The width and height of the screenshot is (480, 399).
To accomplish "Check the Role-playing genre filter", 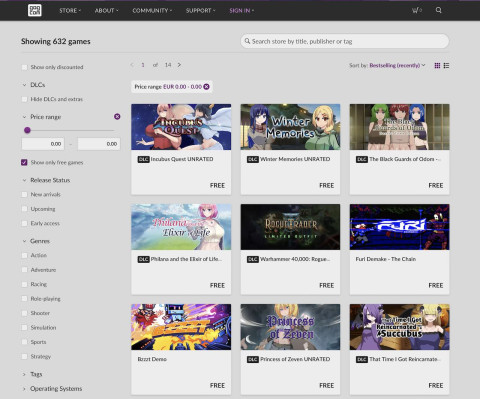I will pyautogui.click(x=24, y=299).
